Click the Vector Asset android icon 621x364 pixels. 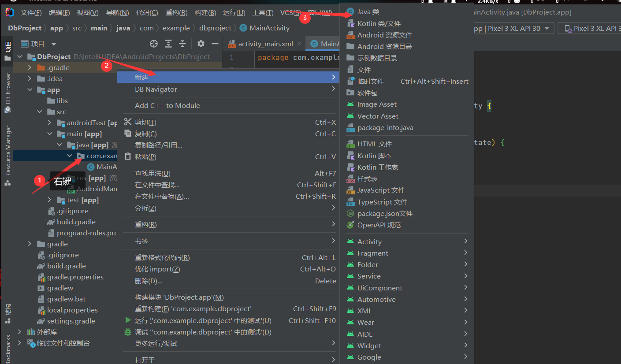[x=350, y=116]
